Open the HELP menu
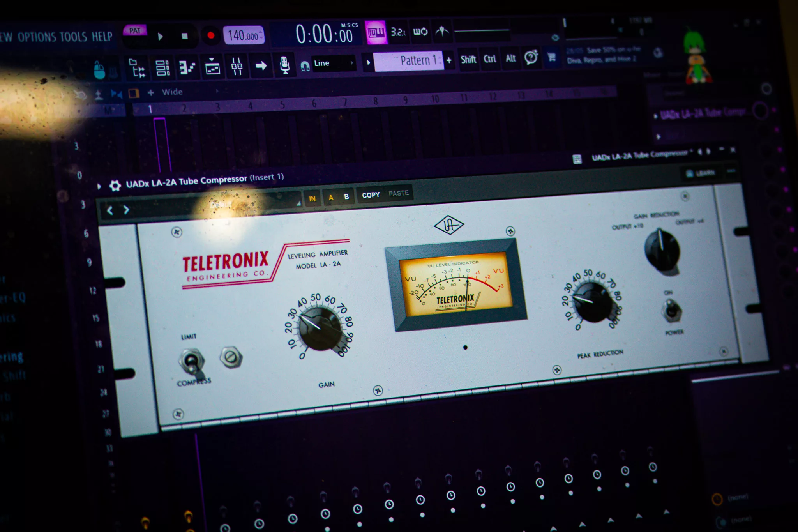This screenshot has width=798, height=532. point(102,37)
